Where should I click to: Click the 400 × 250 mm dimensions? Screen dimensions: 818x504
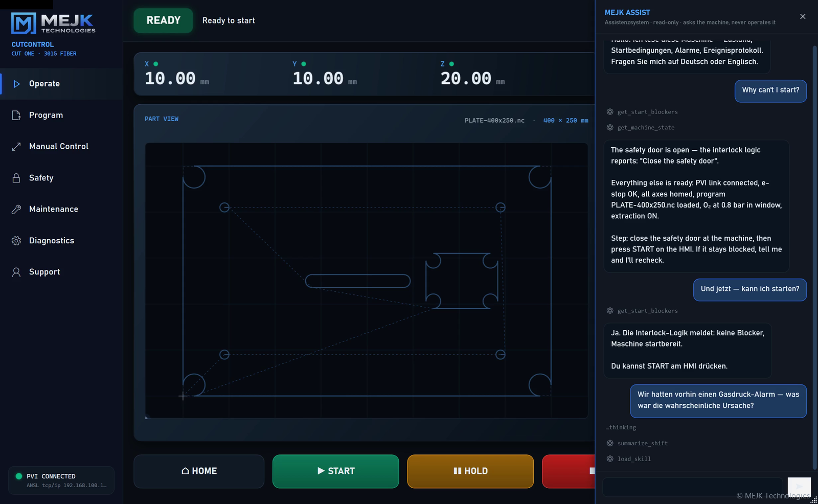click(x=565, y=121)
